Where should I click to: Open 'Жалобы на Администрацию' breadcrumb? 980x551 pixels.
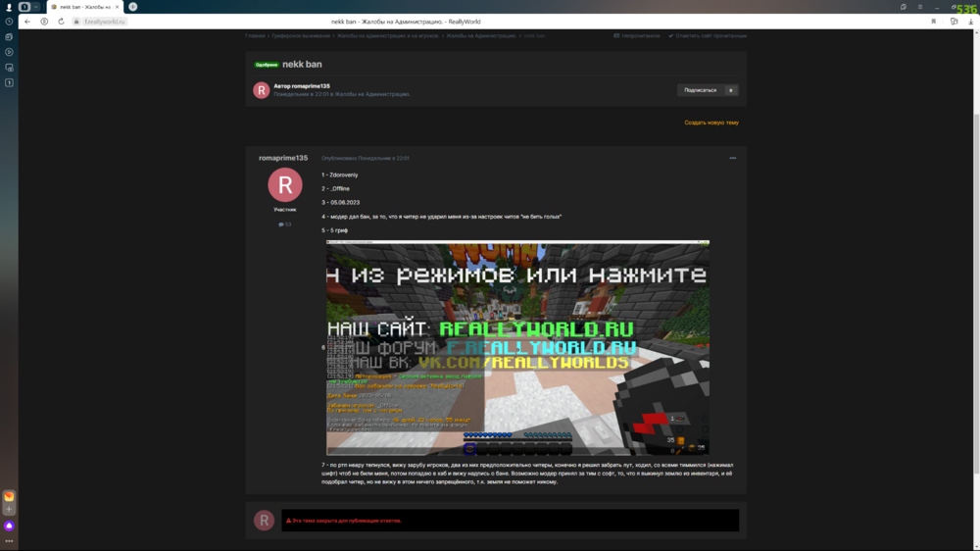pos(481,35)
